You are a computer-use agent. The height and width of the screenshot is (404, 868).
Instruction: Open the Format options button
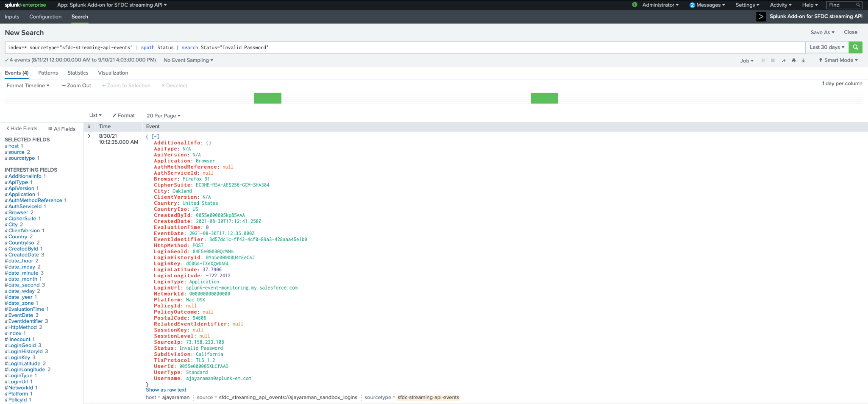click(123, 115)
